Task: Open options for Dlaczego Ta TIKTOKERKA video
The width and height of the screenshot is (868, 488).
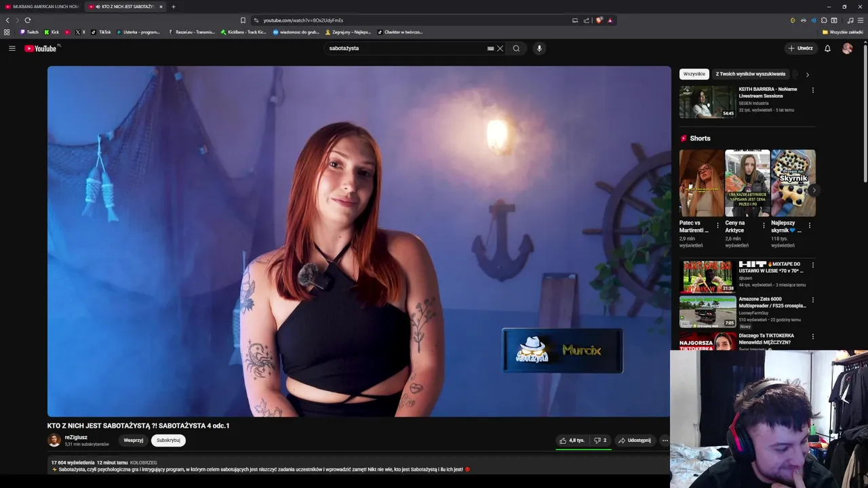Action: tap(812, 336)
